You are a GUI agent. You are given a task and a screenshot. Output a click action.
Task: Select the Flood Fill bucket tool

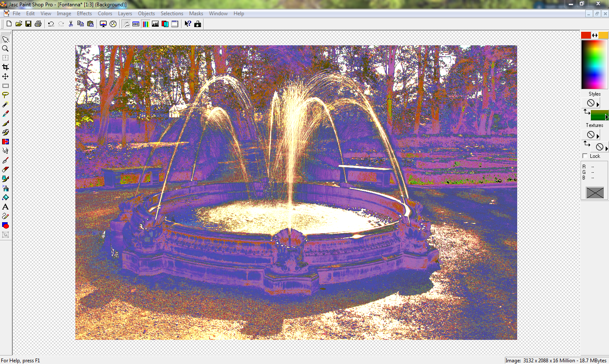click(6, 198)
